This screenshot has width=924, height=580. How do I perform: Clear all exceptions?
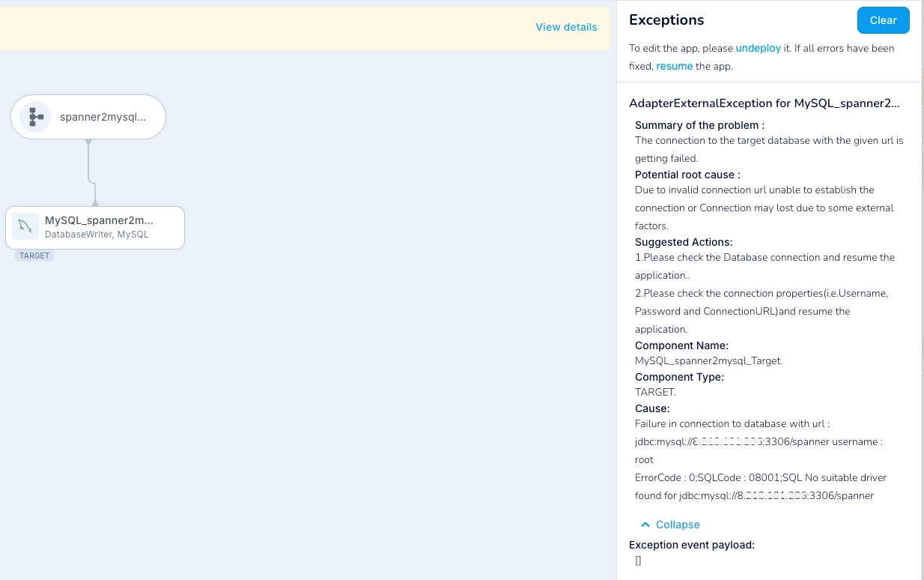883,20
